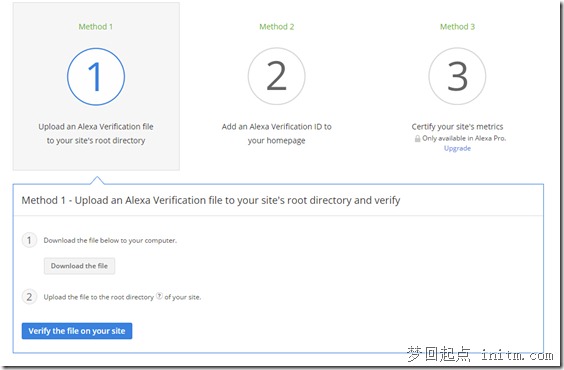Click 'Only available in Alexa Pro.' note
The image size is (564, 370).
click(464, 138)
